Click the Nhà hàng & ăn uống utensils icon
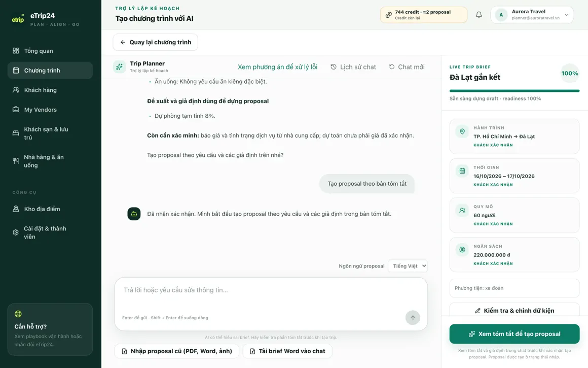 (x=16, y=161)
